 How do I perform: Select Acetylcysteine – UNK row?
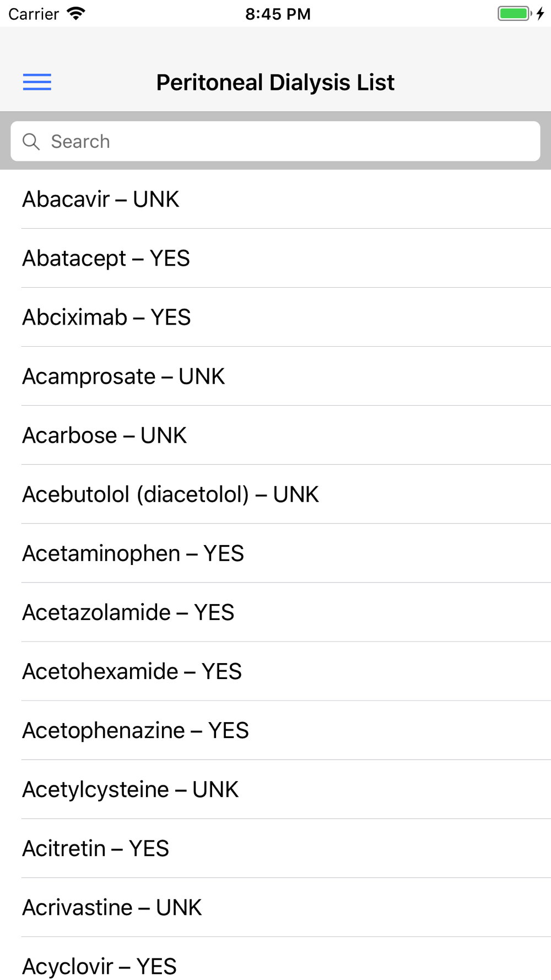point(275,789)
